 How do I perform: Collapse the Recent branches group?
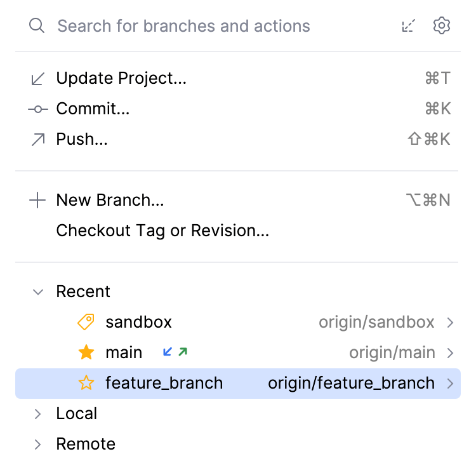click(x=38, y=292)
